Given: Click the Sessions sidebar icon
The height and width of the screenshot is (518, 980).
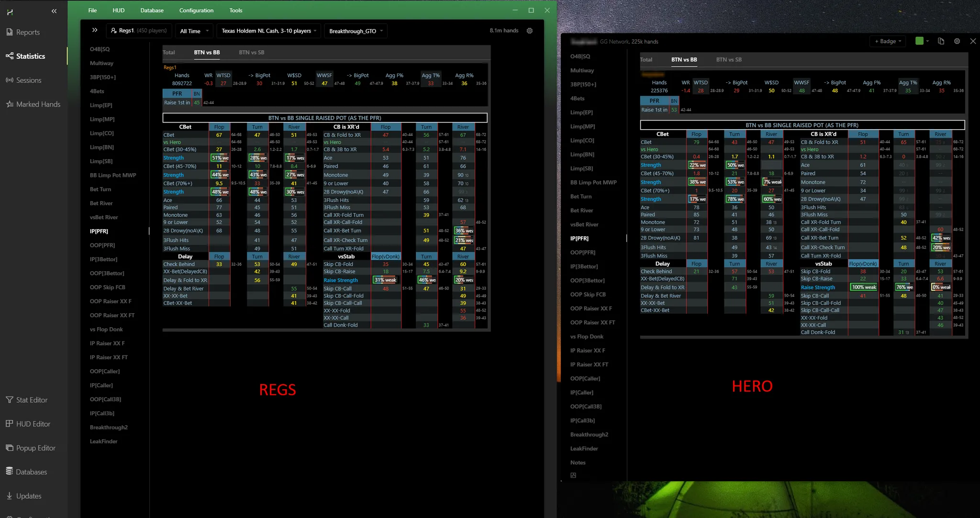Looking at the screenshot, I should [10, 80].
